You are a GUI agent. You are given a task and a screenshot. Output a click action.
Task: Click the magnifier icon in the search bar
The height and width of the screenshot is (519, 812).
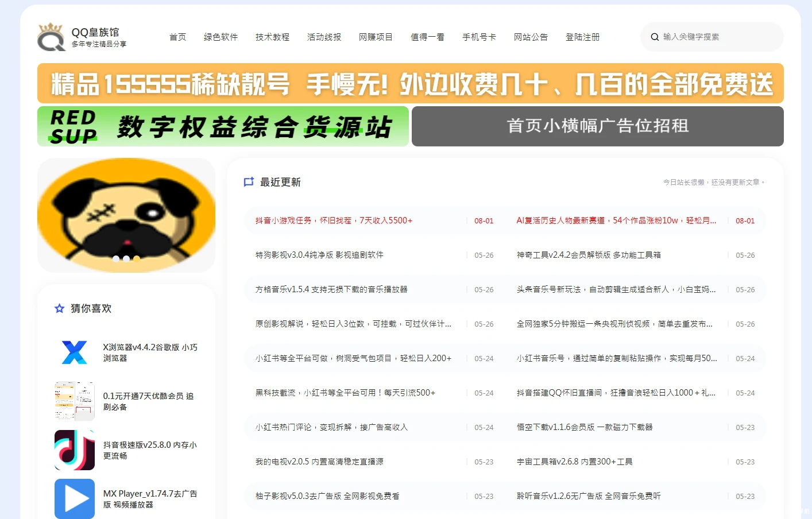(x=655, y=36)
